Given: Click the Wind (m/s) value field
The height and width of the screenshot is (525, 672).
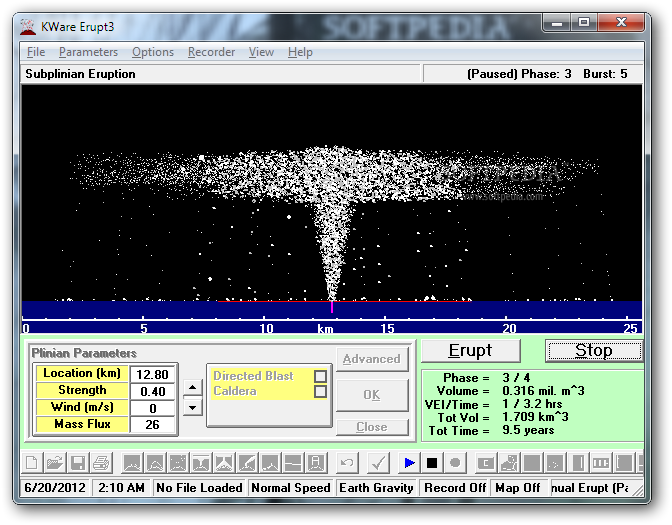Looking at the screenshot, I should 153,408.
